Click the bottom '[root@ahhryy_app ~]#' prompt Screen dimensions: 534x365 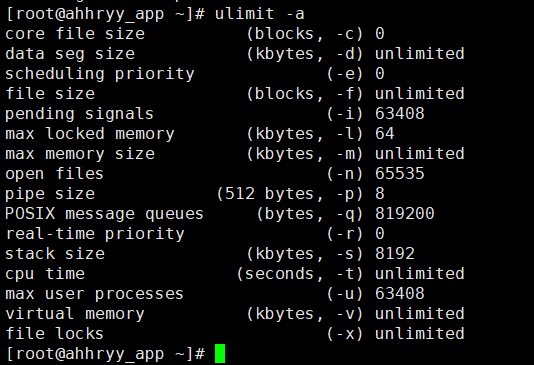point(105,354)
